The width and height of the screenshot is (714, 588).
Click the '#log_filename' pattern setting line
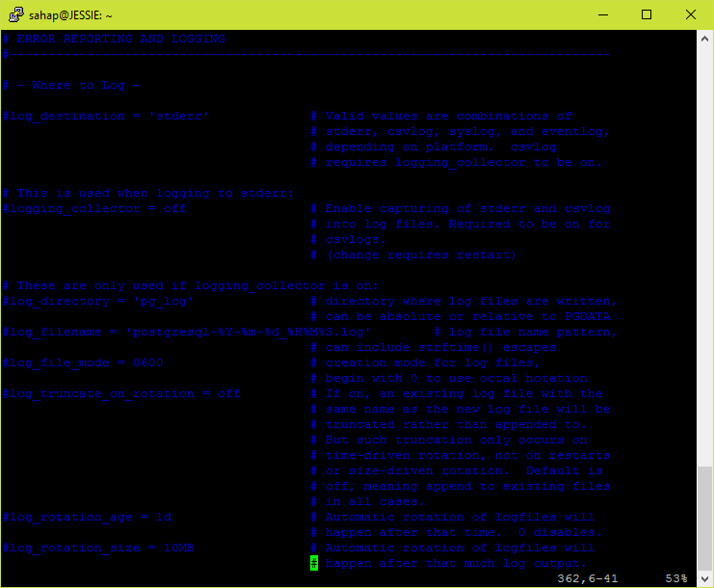point(186,332)
